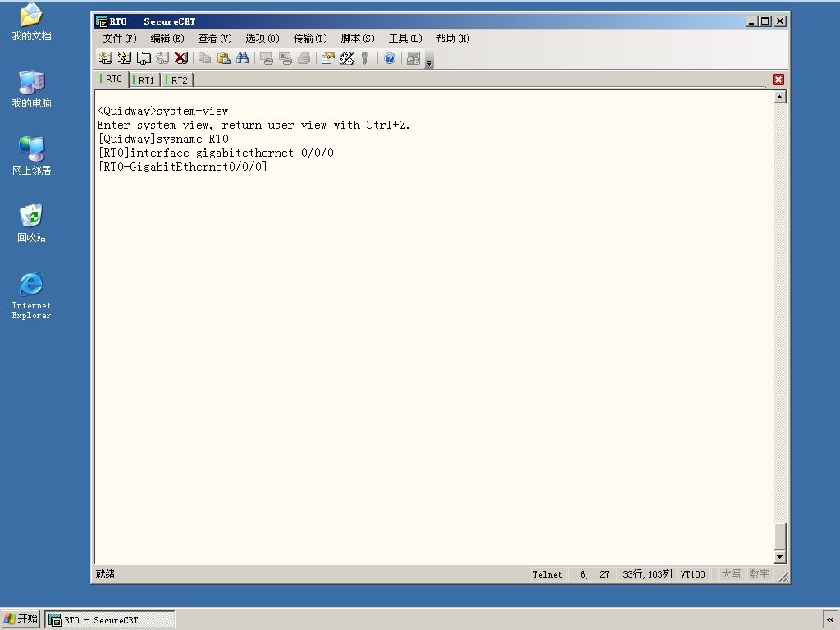Open the 脚本(S) menu
Image resolution: width=840 pixels, height=630 pixels.
[x=358, y=38]
